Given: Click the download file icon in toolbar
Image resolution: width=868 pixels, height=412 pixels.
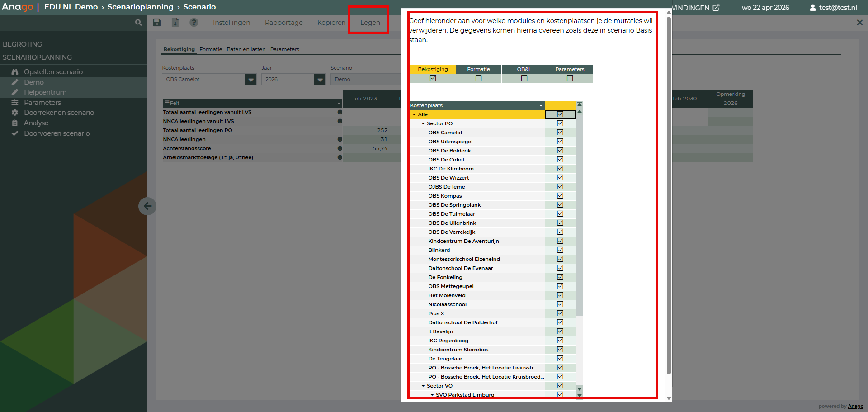Looking at the screenshot, I should tap(175, 23).
